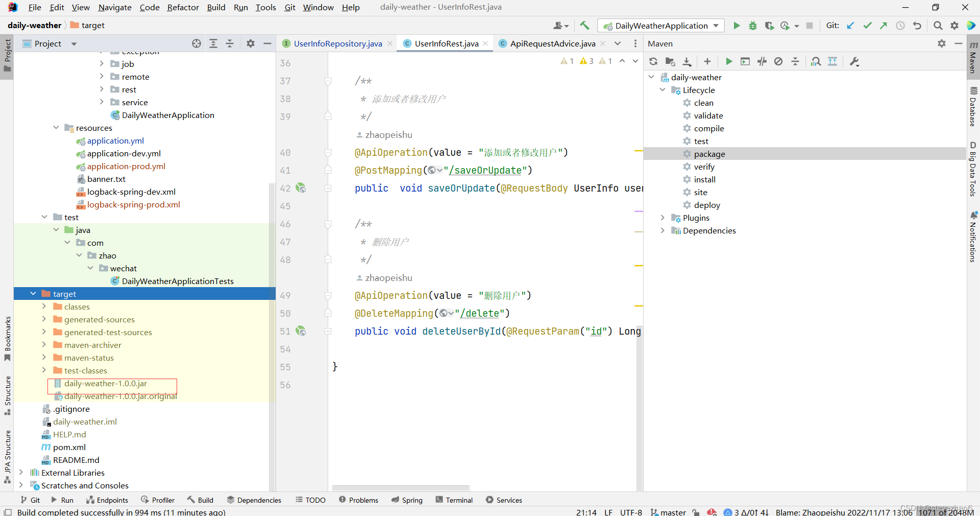Expand the classes folder under target
The width and height of the screenshot is (980, 516).
tap(44, 306)
